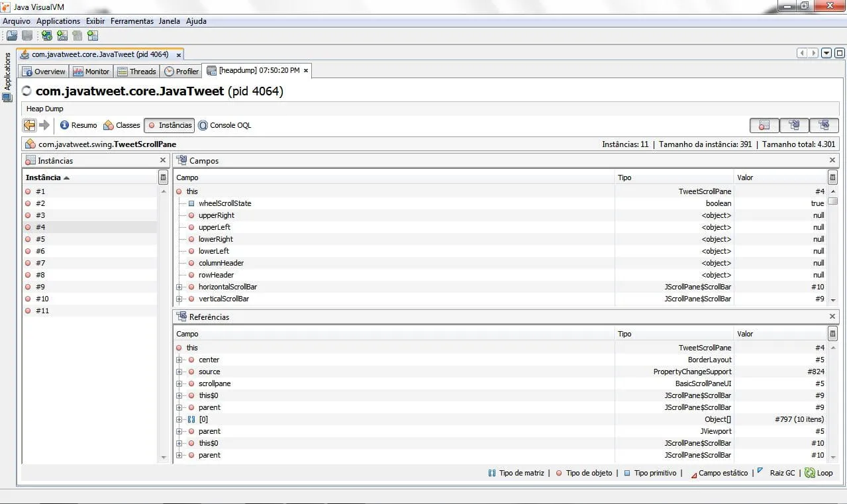Open the document list dropdown arrow
847x504 pixels.
point(826,54)
